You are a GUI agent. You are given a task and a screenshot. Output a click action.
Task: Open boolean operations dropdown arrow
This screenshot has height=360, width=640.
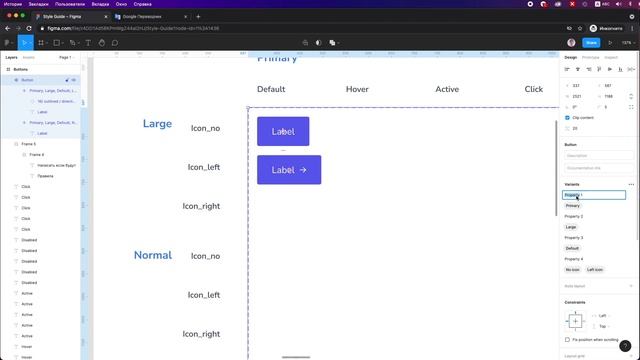[x=338, y=43]
